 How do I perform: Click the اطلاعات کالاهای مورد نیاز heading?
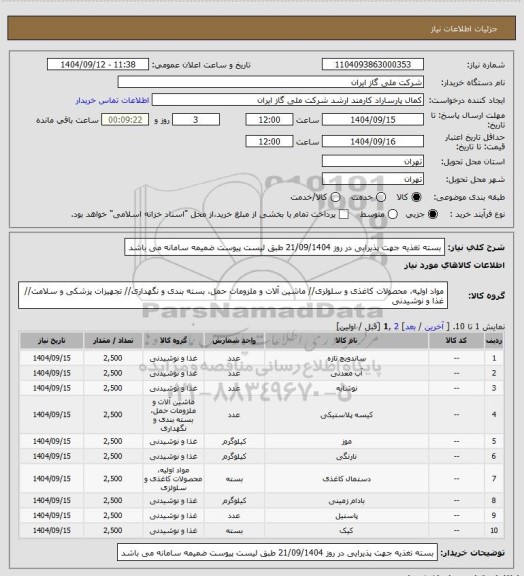(x=454, y=265)
